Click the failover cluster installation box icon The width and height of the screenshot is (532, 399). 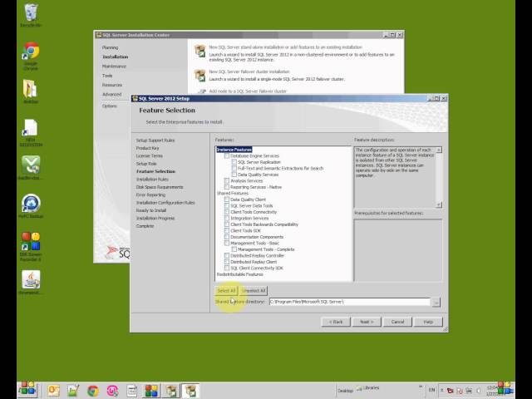tap(199, 76)
